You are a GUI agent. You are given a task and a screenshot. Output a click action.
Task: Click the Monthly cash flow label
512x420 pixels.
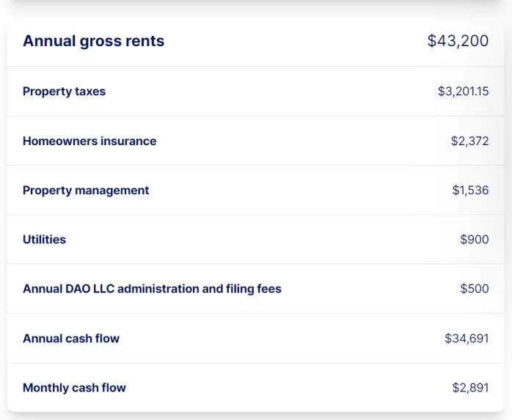[74, 388]
